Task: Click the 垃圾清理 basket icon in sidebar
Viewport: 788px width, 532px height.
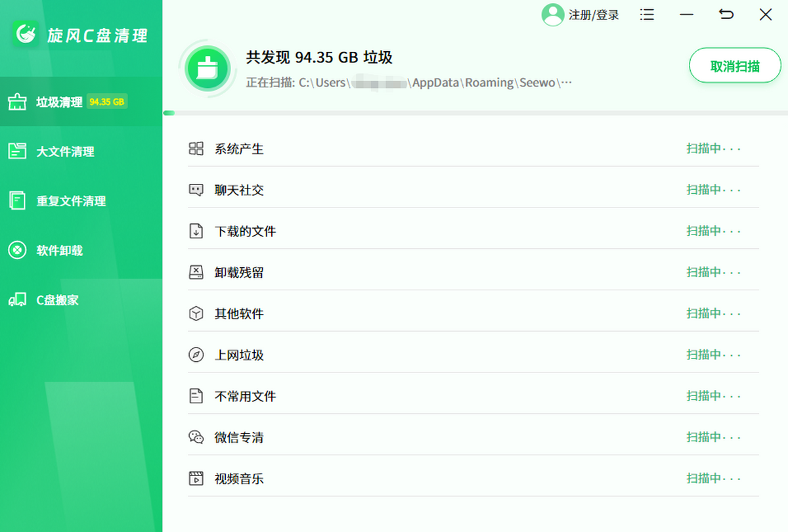Action: (16, 102)
